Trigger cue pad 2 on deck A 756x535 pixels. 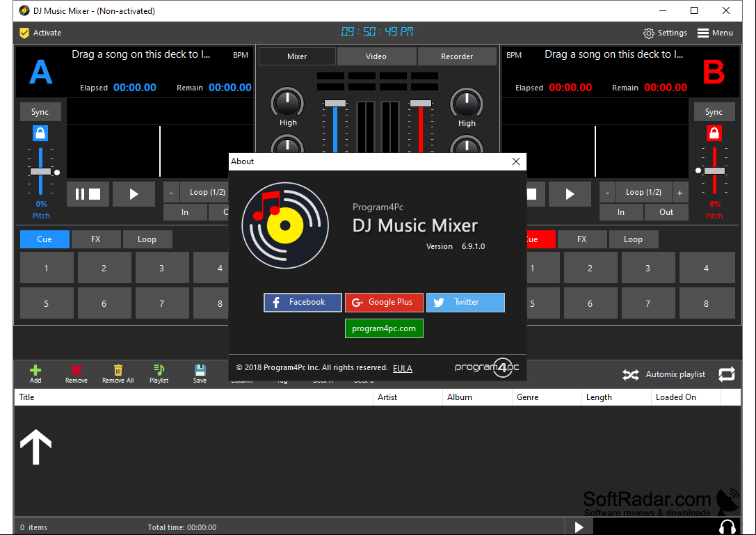(104, 268)
